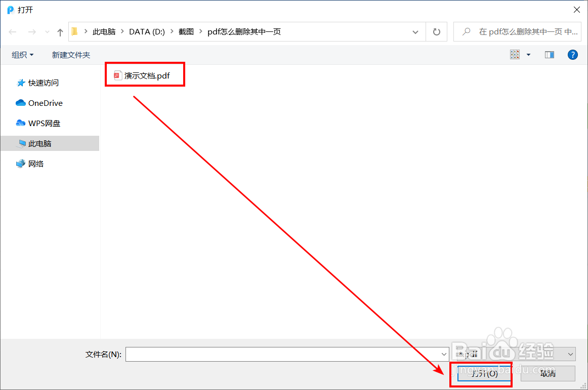Click the refresh icon in the address bar

point(436,31)
